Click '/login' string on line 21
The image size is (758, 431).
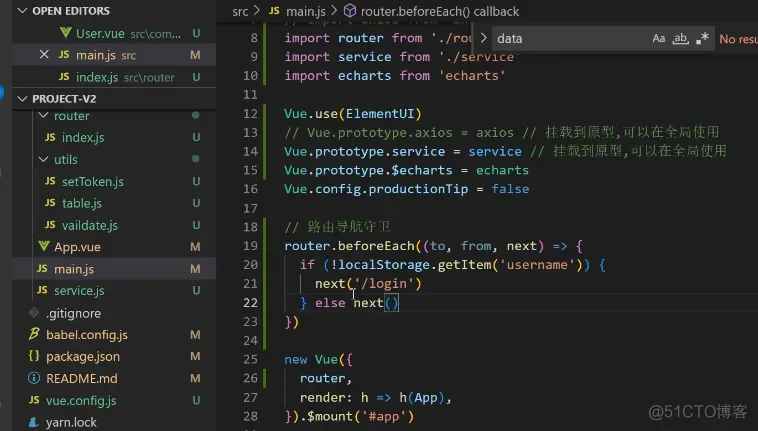click(384, 284)
